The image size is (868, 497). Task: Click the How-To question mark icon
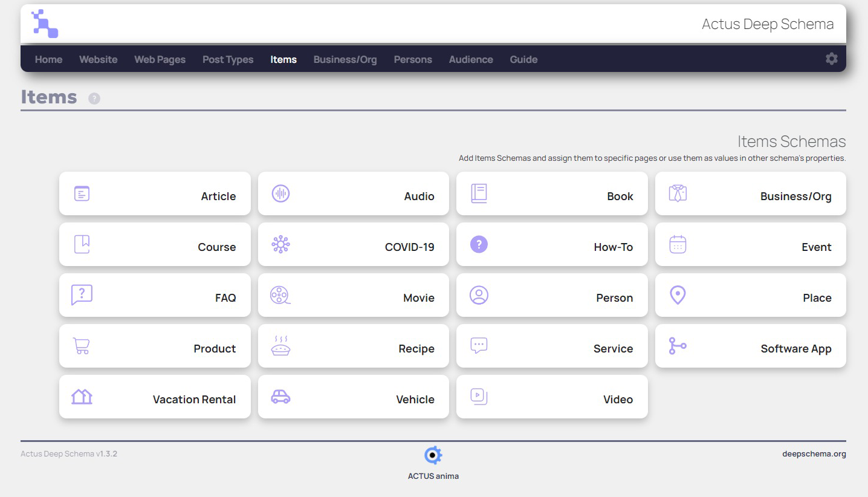[x=479, y=244]
